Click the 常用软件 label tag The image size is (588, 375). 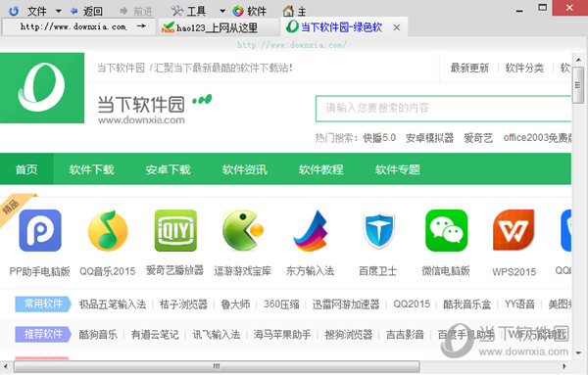pos(43,304)
